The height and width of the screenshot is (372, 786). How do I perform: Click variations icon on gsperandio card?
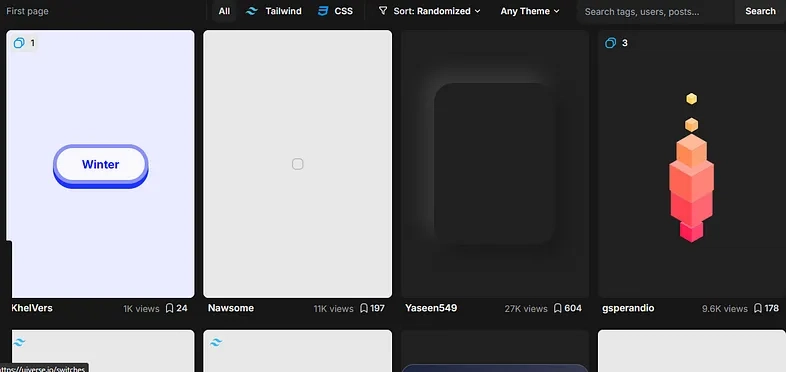coord(610,43)
